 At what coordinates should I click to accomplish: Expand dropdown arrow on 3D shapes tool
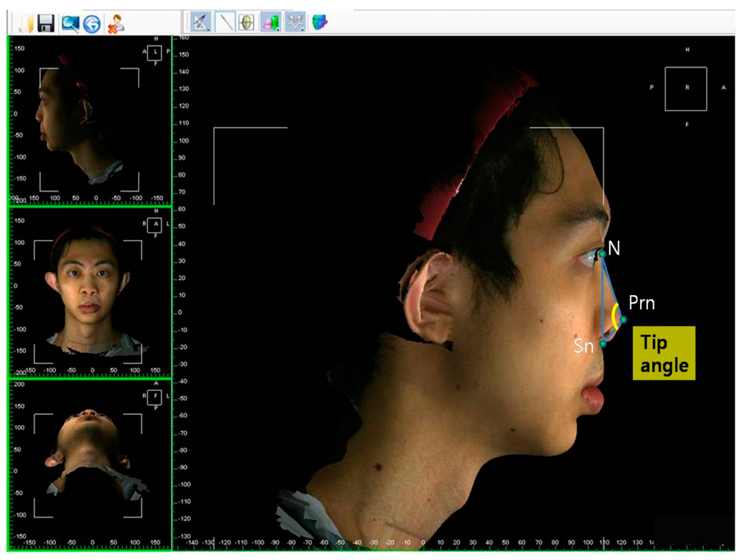pos(278,30)
